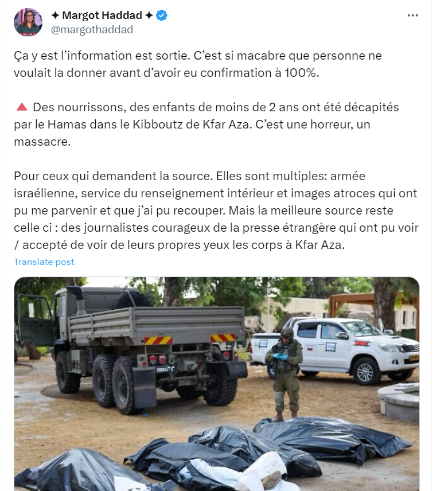
Task: Click the star symbol before Margot Haddad's name
Action: tap(55, 15)
